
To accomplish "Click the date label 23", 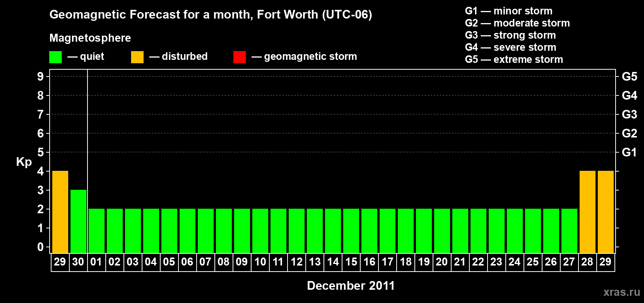I will 496,262.
